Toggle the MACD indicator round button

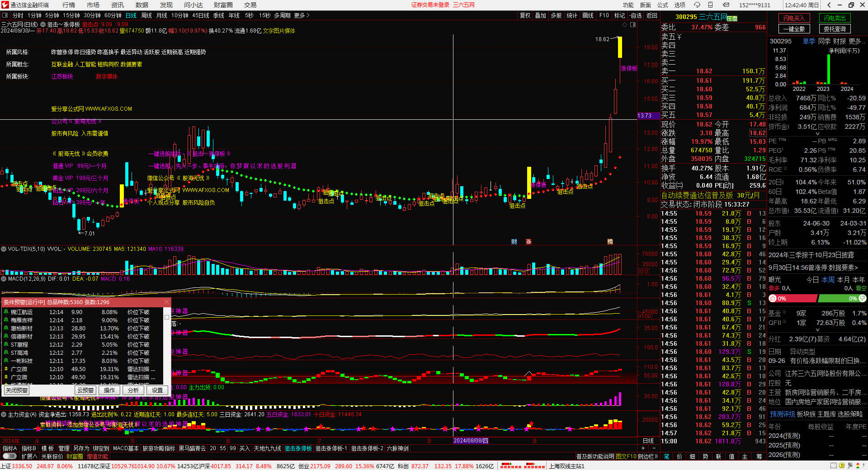point(4,279)
